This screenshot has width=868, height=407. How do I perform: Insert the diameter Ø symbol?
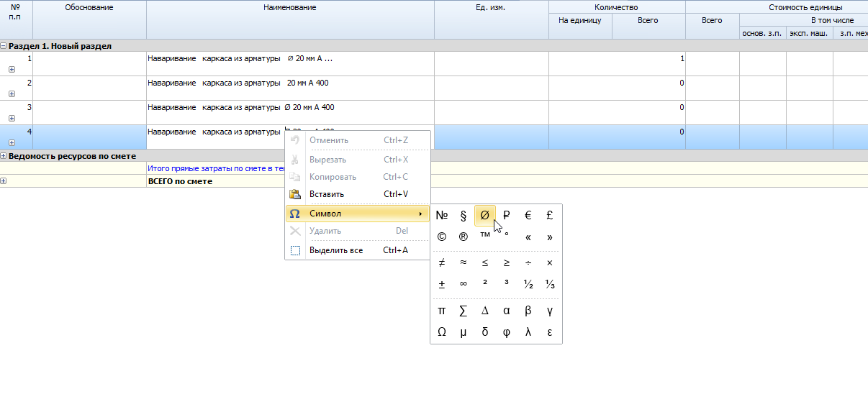pyautogui.click(x=485, y=215)
